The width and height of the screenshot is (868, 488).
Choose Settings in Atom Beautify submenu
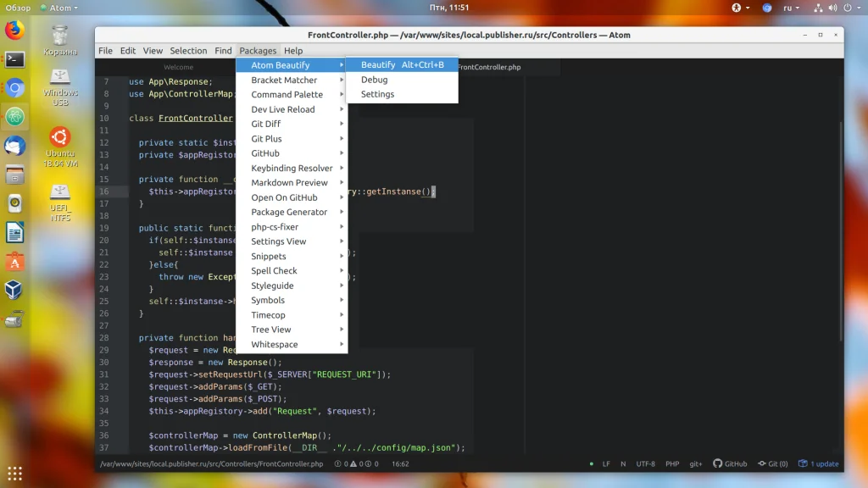(377, 94)
